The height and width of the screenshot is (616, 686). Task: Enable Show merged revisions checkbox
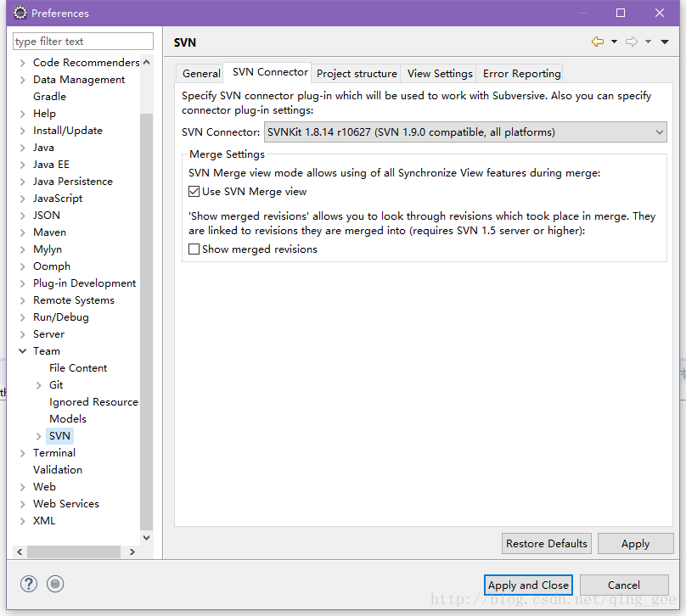pyautogui.click(x=194, y=249)
